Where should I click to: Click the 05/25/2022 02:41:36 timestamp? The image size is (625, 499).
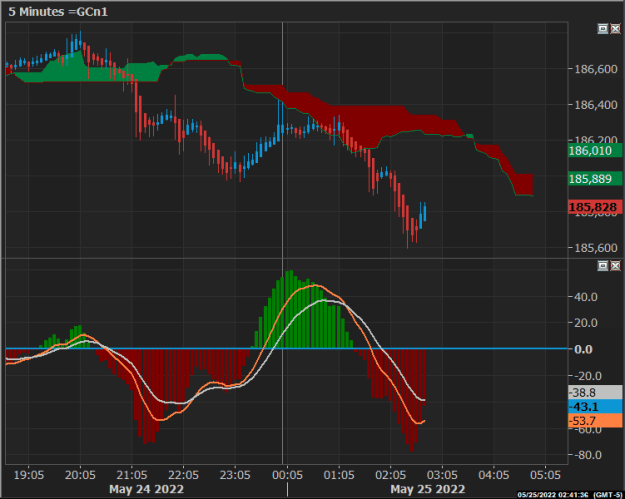(x=553, y=495)
